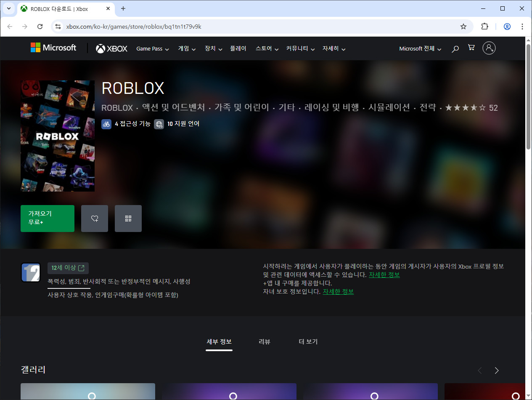The height and width of the screenshot is (400, 532).
Task: Click the age 12 rating badge icon
Action: pyautogui.click(x=31, y=272)
